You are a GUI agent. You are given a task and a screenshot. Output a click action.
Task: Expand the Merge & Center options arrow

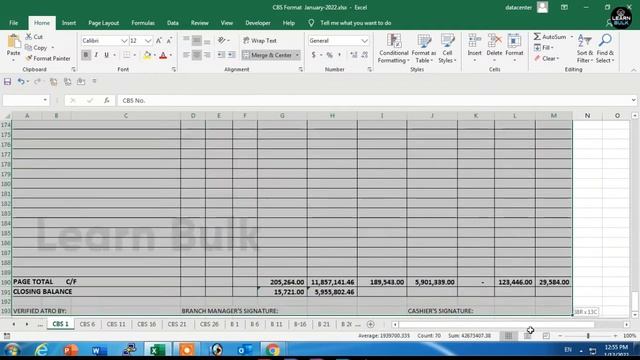(x=297, y=55)
